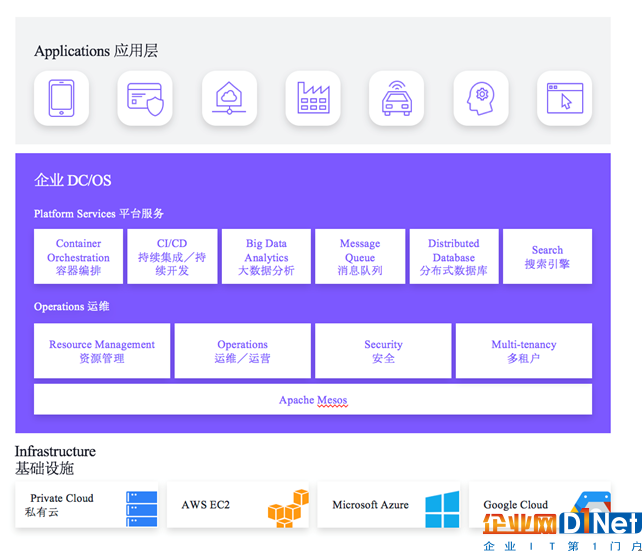The width and height of the screenshot is (642, 551).
Task: Open the CI/CD platform service box
Action: [172, 257]
